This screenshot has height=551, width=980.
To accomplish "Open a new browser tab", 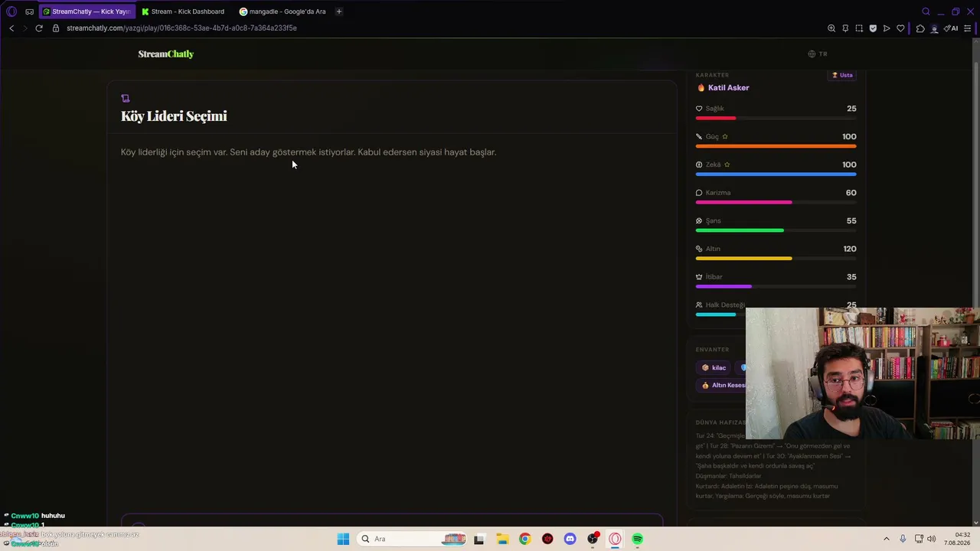I will pyautogui.click(x=339, y=11).
